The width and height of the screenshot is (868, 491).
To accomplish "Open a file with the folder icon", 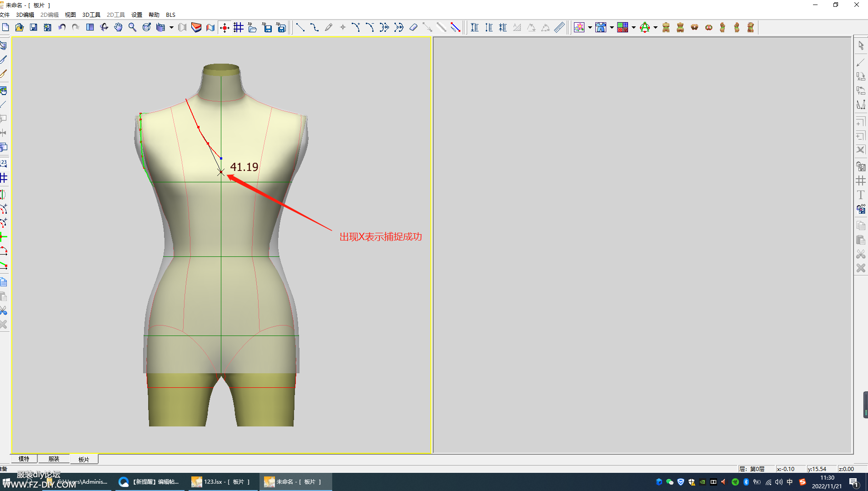I will pos(20,28).
